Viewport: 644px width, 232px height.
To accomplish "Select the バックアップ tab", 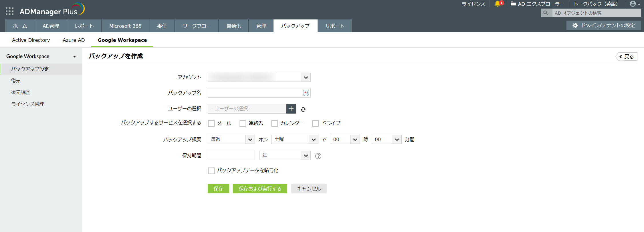I will coord(295,26).
